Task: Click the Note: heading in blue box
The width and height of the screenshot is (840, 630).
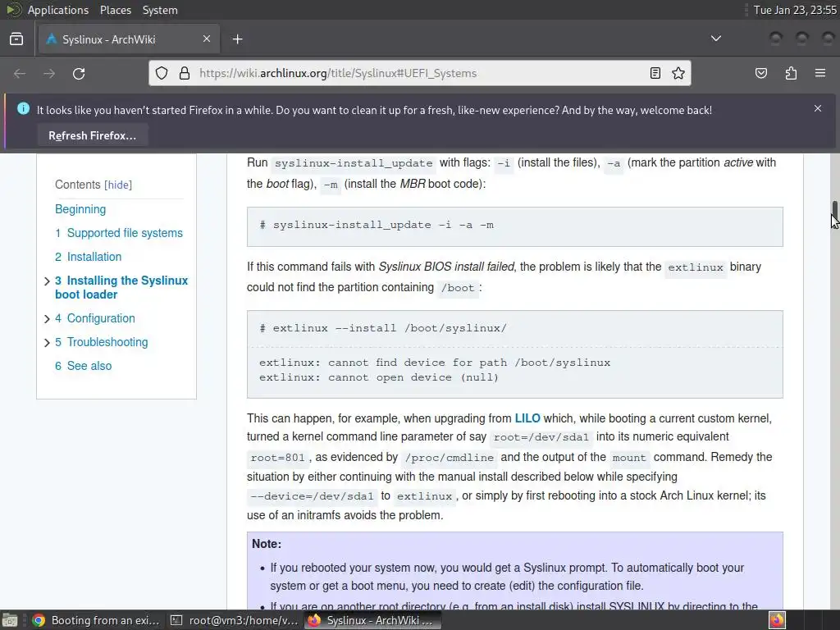Action: [267, 544]
